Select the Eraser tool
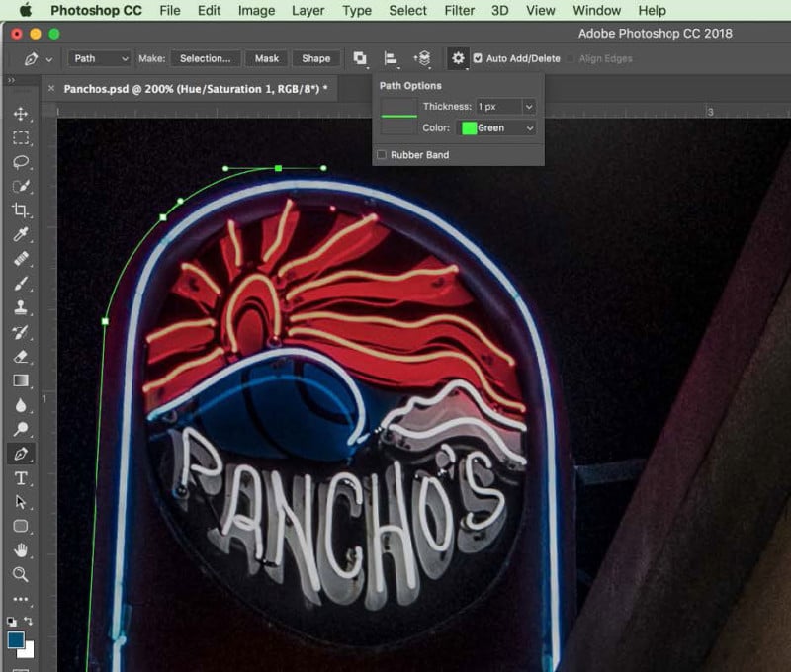791x672 pixels. (21, 357)
